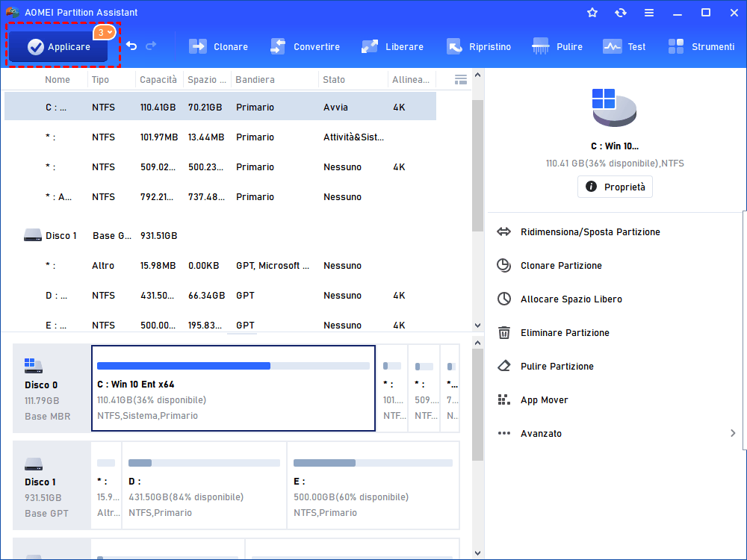747x560 pixels.
Task: Select the D: partition row in list
Action: 220,295
